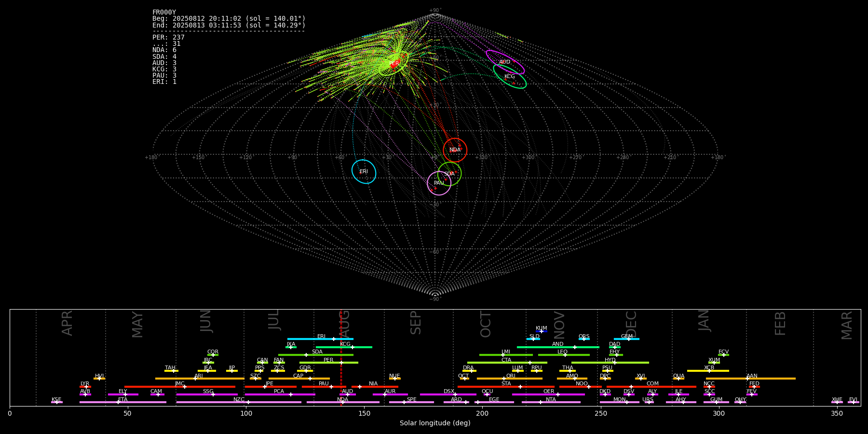Click the ARI shower bar in timeline
Screen dimensions: 868x434
200,379
